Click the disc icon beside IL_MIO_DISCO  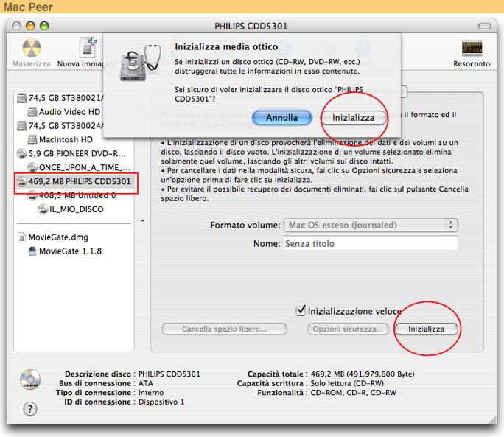pyautogui.click(x=43, y=209)
